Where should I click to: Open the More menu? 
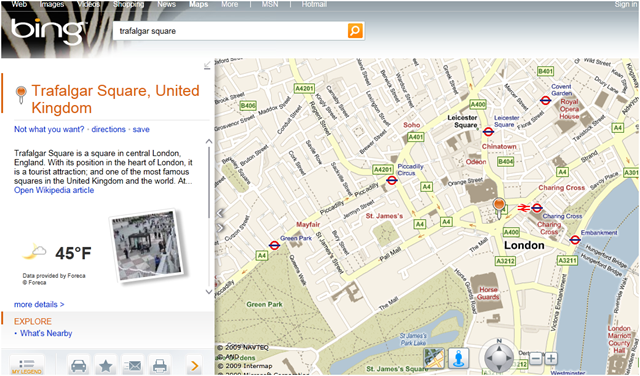(230, 4)
